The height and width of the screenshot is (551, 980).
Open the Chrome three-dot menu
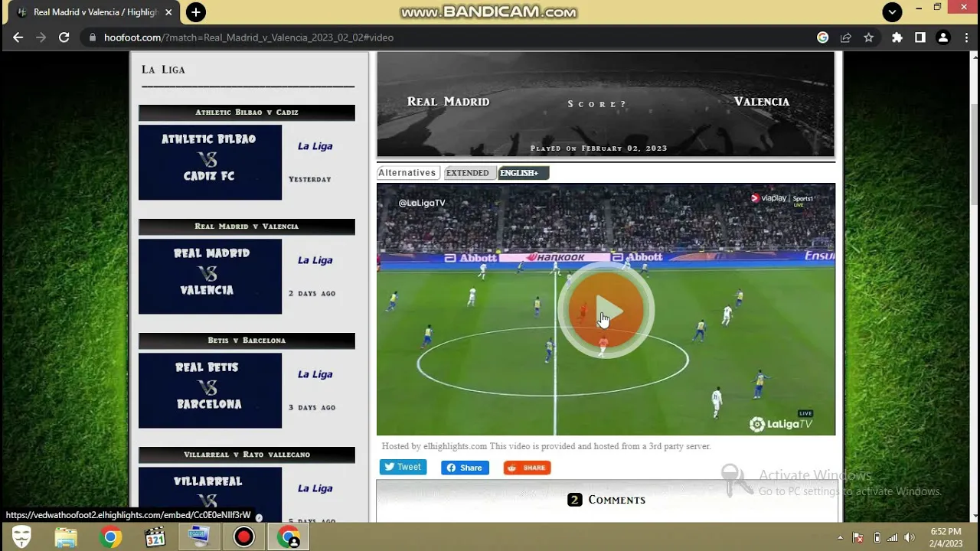coord(965,37)
